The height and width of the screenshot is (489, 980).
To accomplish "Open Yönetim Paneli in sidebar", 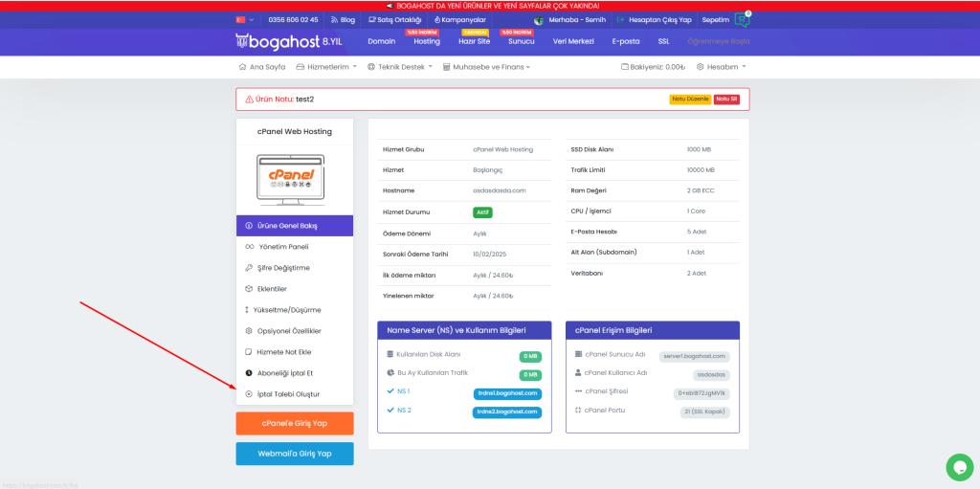I will (x=295, y=246).
